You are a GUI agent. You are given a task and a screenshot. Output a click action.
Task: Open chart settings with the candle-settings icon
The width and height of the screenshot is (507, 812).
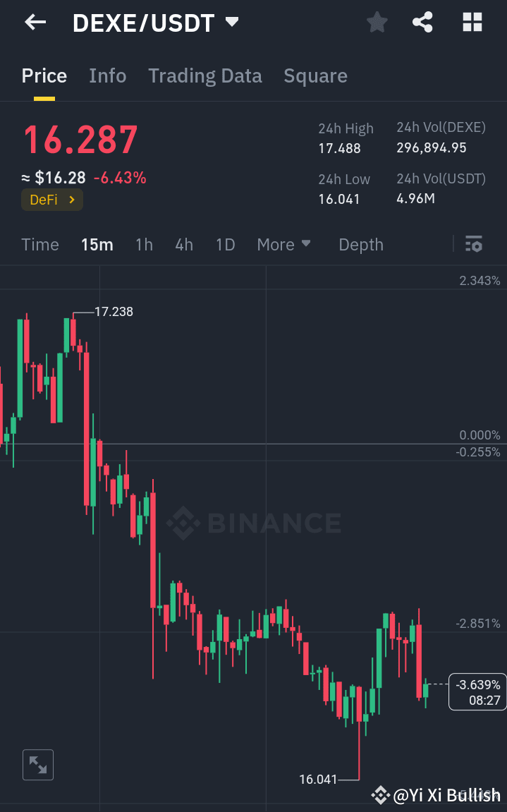click(x=474, y=244)
